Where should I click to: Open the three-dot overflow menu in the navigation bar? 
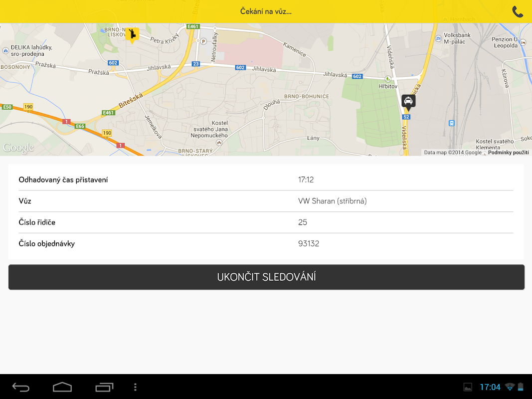click(x=135, y=387)
